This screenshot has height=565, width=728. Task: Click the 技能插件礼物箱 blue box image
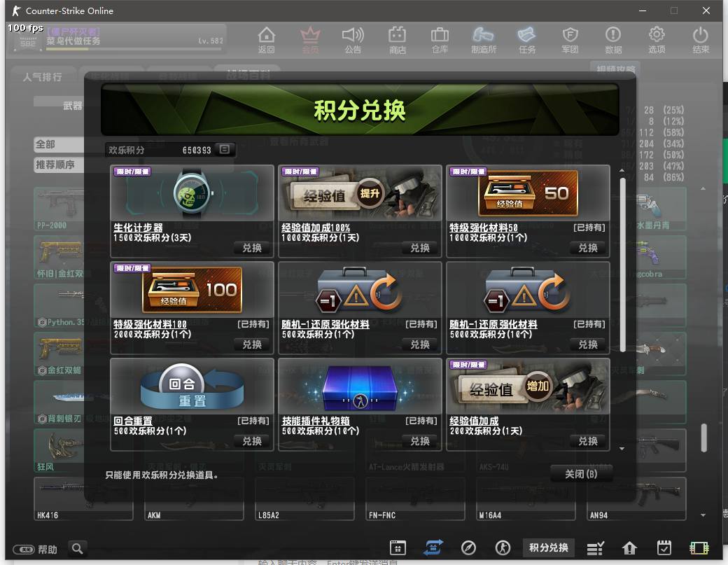tap(360, 386)
